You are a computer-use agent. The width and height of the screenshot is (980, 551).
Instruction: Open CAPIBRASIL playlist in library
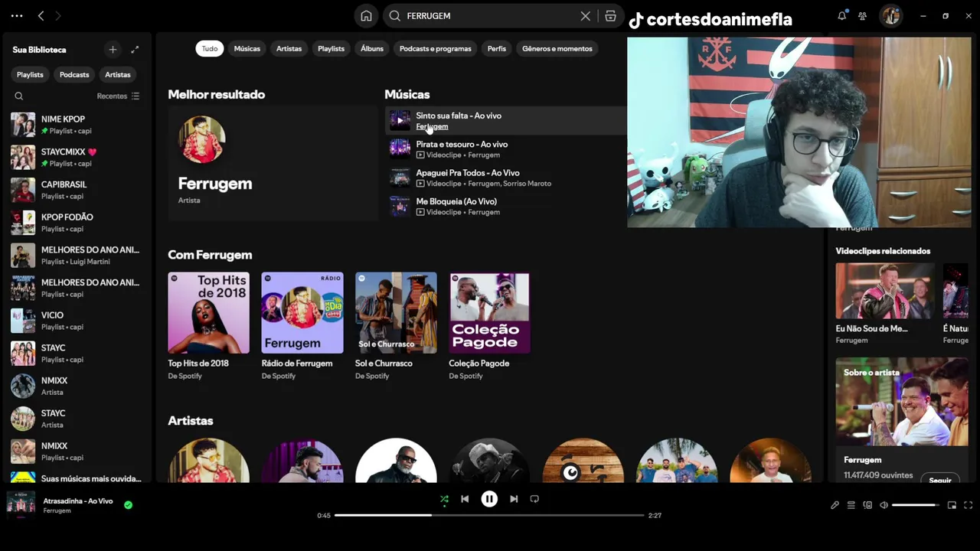coord(77,190)
